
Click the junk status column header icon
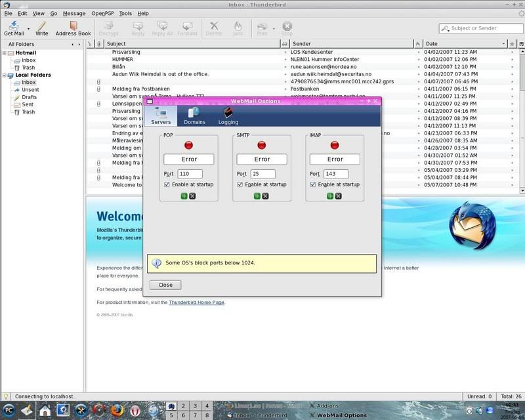418,43
